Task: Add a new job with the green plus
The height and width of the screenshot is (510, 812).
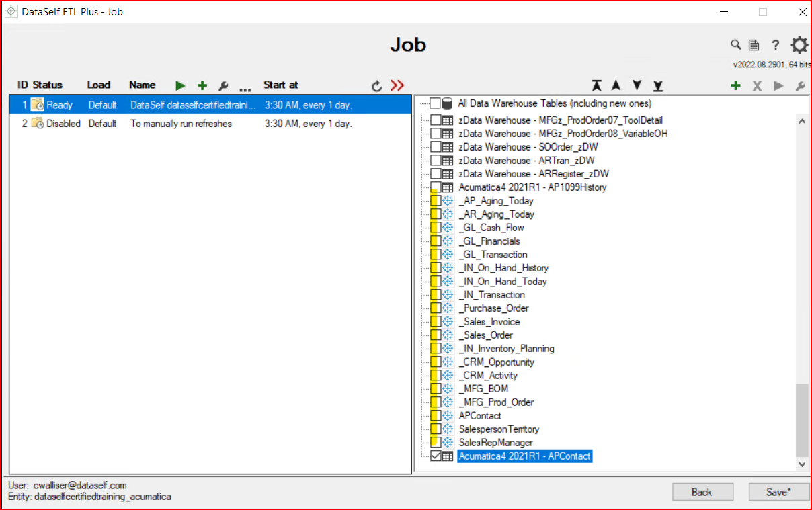Action: point(202,85)
